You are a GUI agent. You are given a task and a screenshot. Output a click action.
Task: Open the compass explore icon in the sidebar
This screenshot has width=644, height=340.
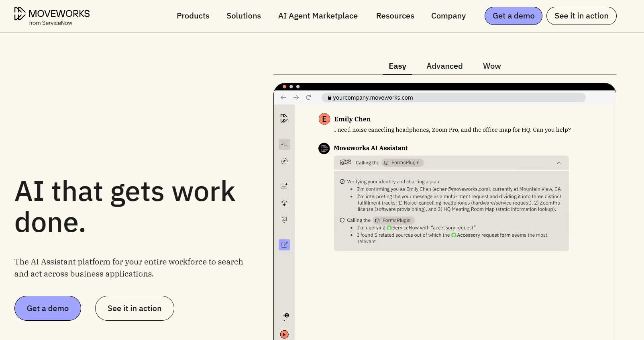pyautogui.click(x=284, y=161)
